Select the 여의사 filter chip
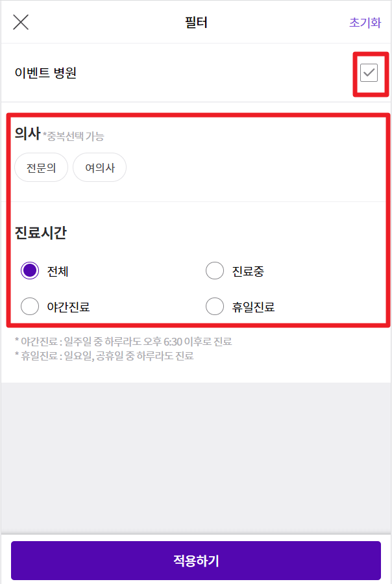This screenshot has height=584, width=392. [x=99, y=167]
